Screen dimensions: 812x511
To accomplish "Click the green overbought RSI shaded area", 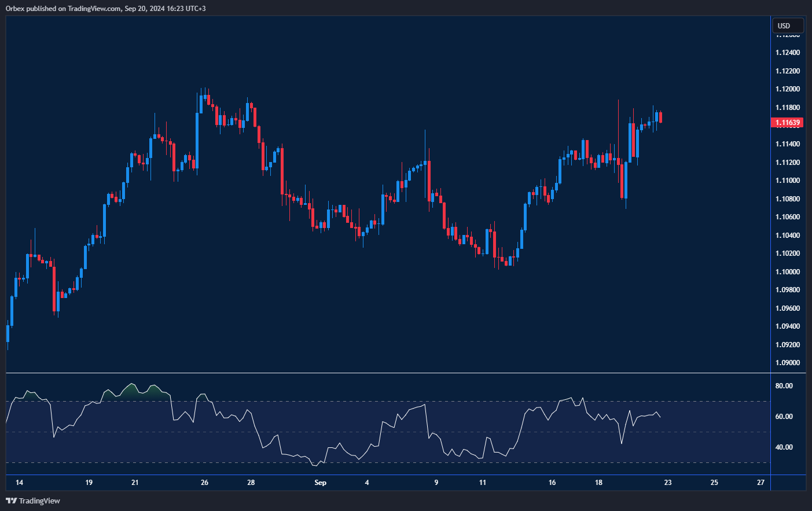I will (132, 392).
